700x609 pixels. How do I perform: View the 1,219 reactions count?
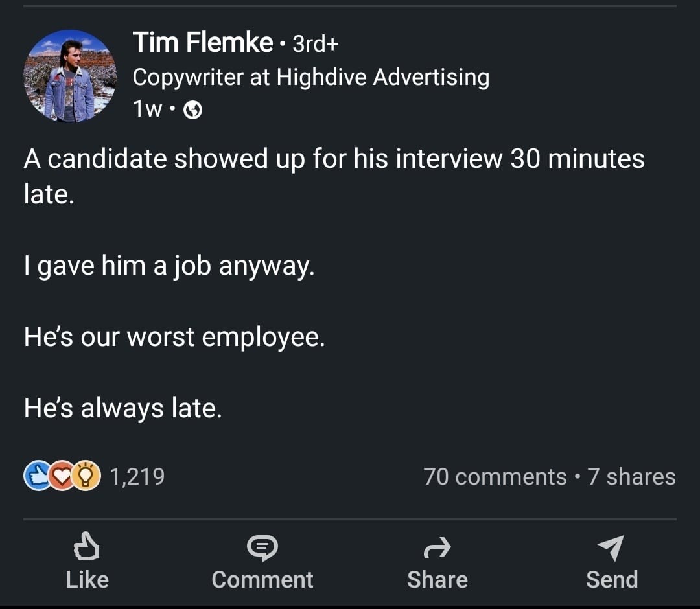137,477
